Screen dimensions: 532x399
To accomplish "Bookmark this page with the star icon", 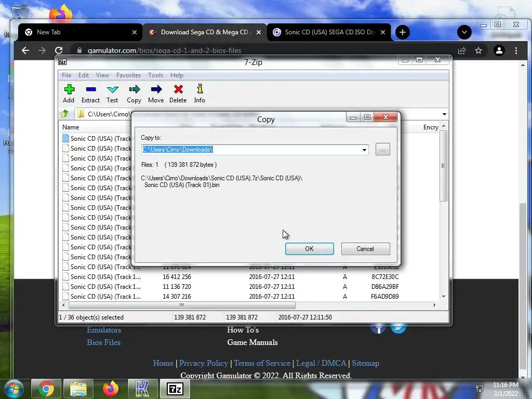I will (x=478, y=50).
